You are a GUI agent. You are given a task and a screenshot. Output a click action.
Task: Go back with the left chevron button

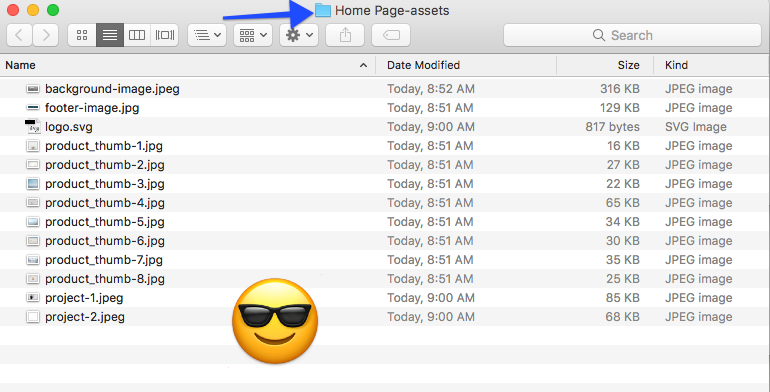click(x=20, y=35)
